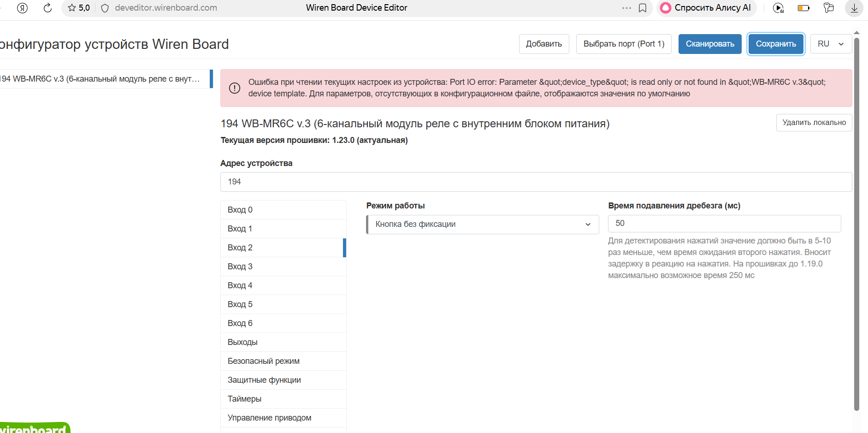Viewport: 868px width, 433px height.
Task: Open the three-dot page actions menu
Action: click(x=626, y=8)
